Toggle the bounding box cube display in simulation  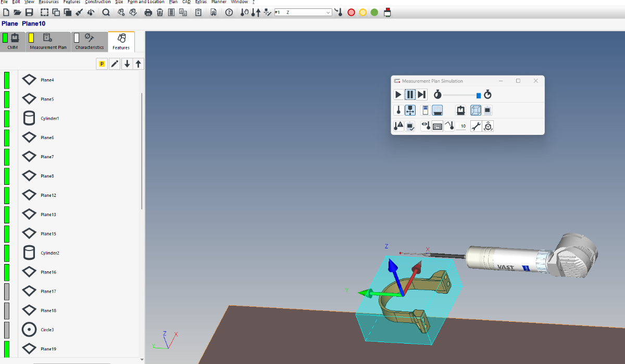click(476, 110)
